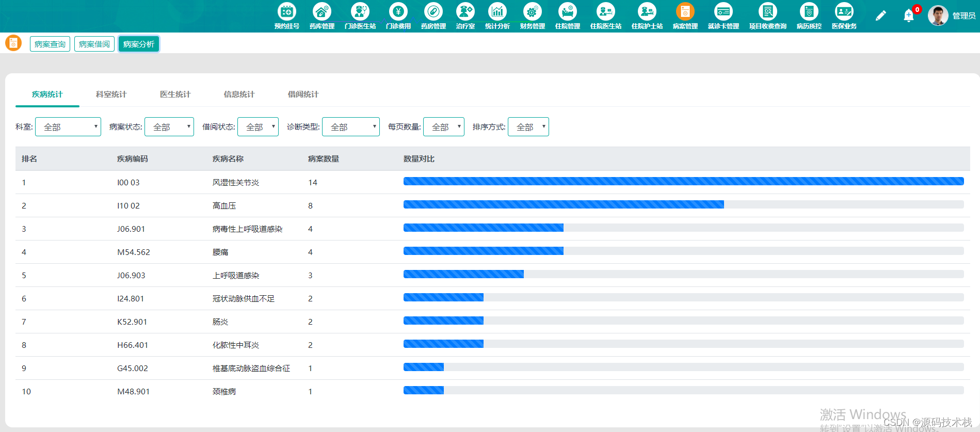
Task: Click the 管理员 username label
Action: click(x=963, y=16)
